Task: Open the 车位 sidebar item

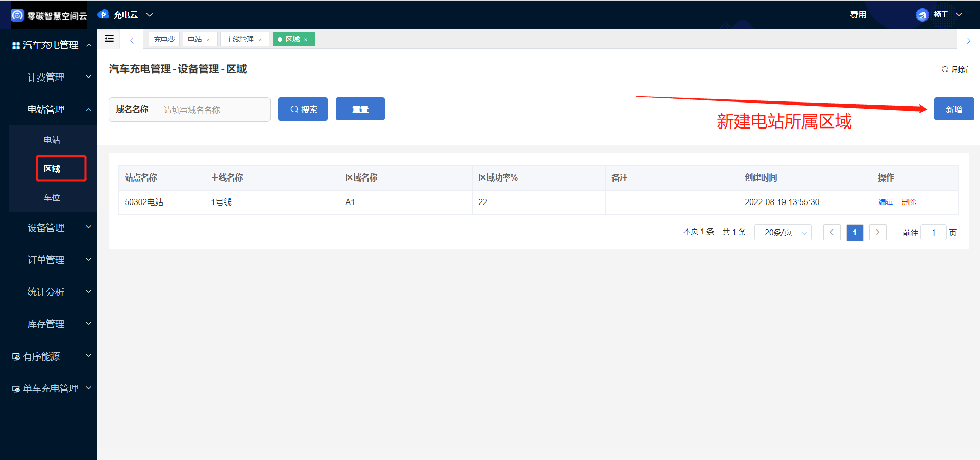Action: [x=52, y=197]
